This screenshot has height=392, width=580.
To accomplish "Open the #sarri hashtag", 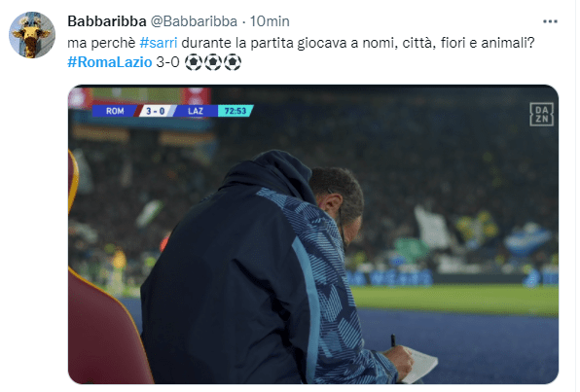I will pyautogui.click(x=159, y=43).
